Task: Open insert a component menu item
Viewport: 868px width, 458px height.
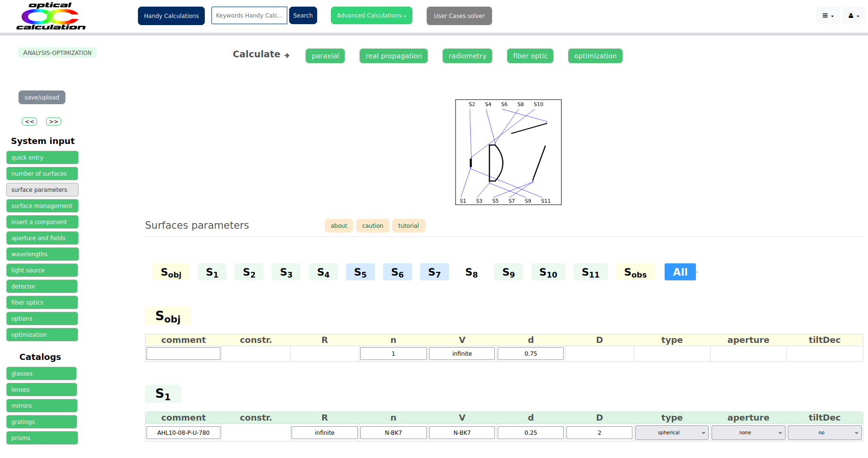Action: tap(42, 222)
